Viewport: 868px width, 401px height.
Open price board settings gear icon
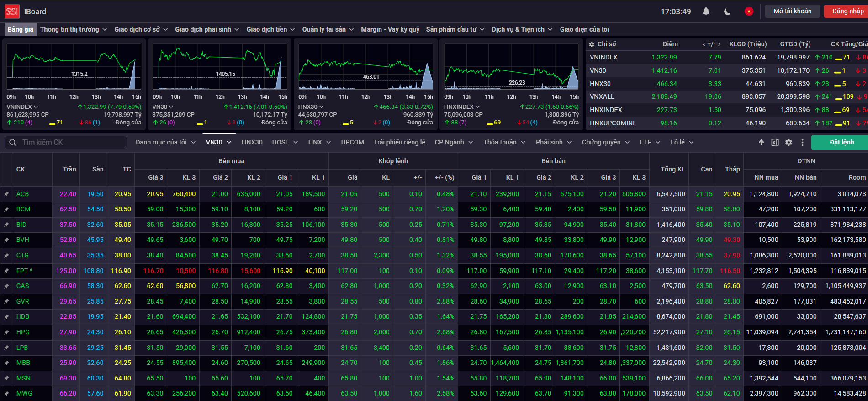pos(789,143)
